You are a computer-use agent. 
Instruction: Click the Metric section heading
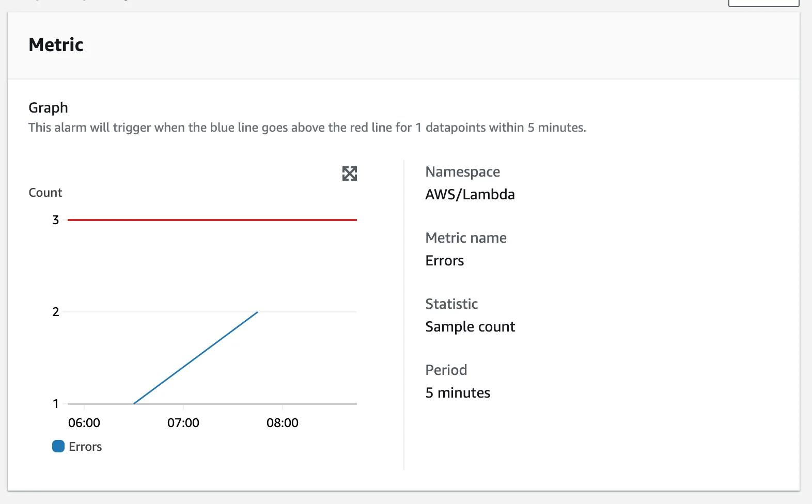(56, 45)
